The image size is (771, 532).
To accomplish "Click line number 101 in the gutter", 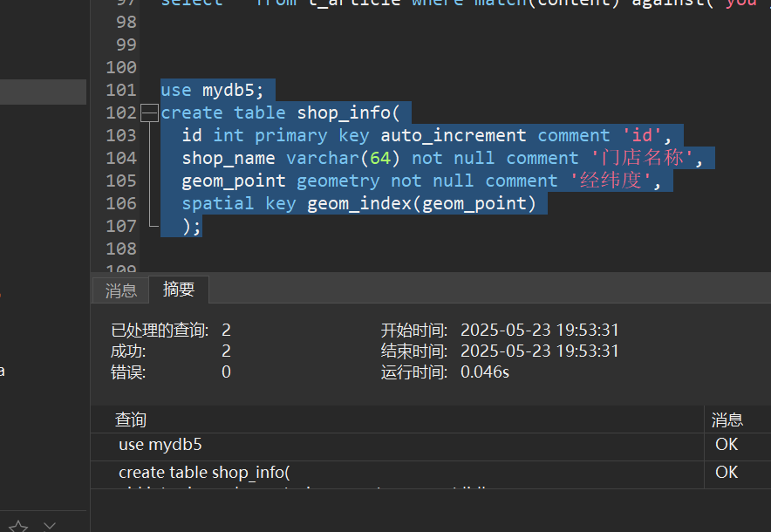I will (121, 91).
